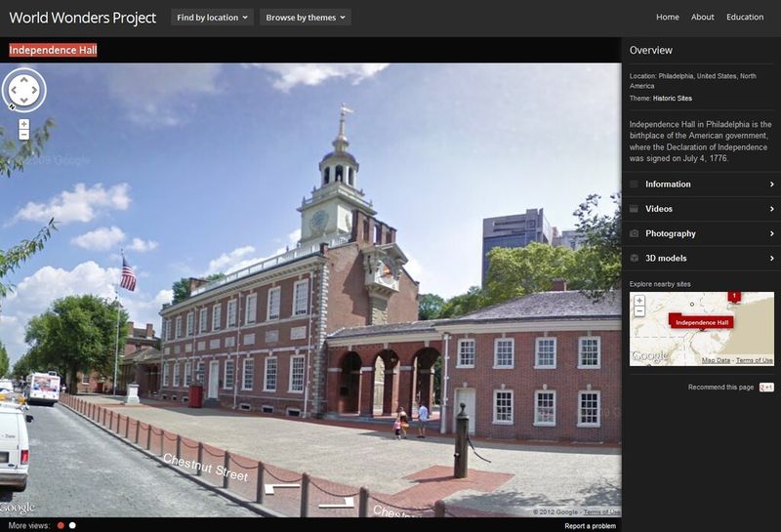Open the About page
781x532 pixels.
[702, 17]
